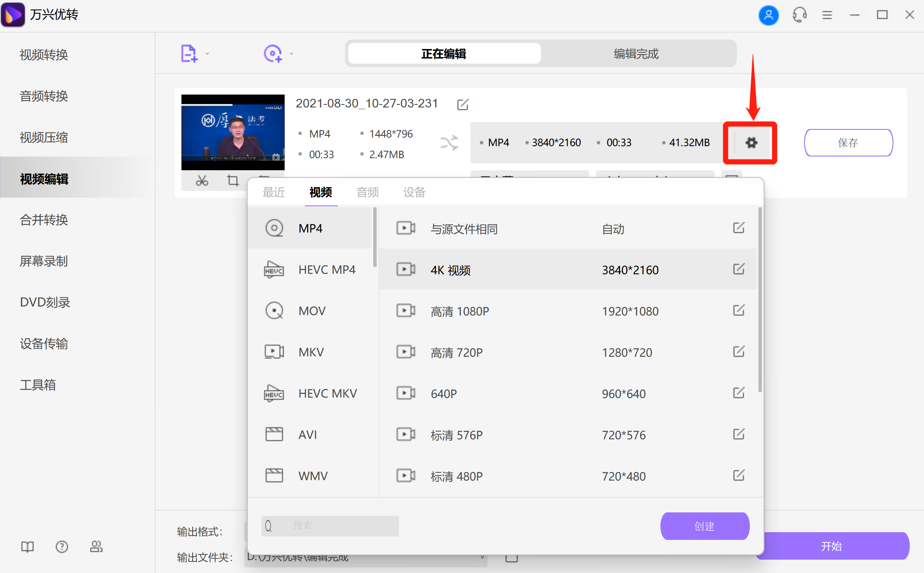Open the hamburger menu icon

point(827,15)
